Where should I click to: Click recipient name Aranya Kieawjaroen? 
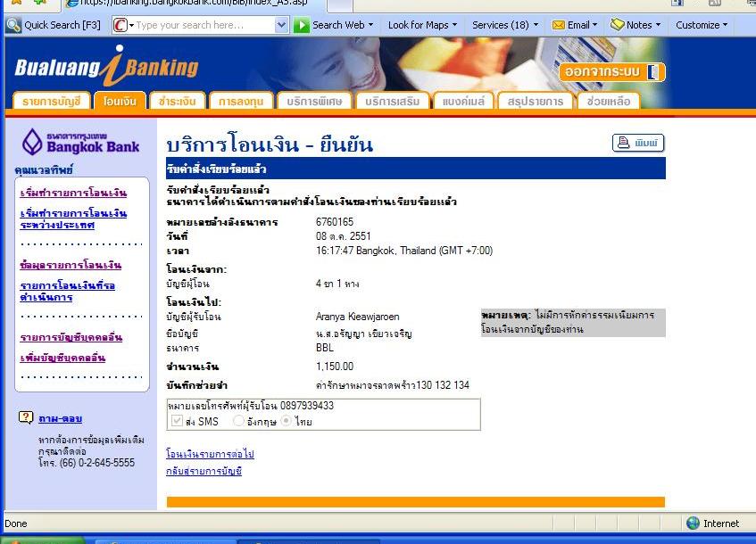point(357,317)
